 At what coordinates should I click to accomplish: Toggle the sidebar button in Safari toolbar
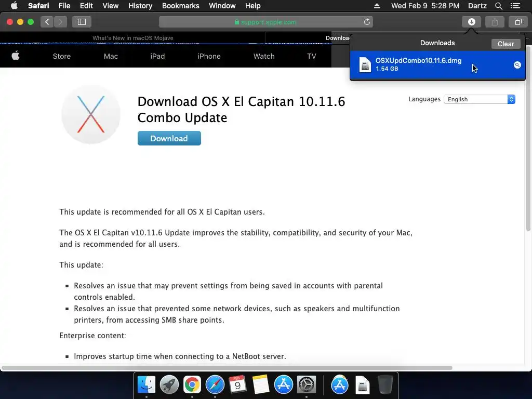point(82,22)
